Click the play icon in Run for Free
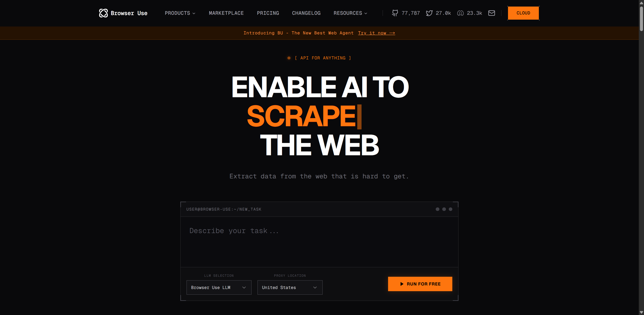644x315 pixels. [x=402, y=284]
